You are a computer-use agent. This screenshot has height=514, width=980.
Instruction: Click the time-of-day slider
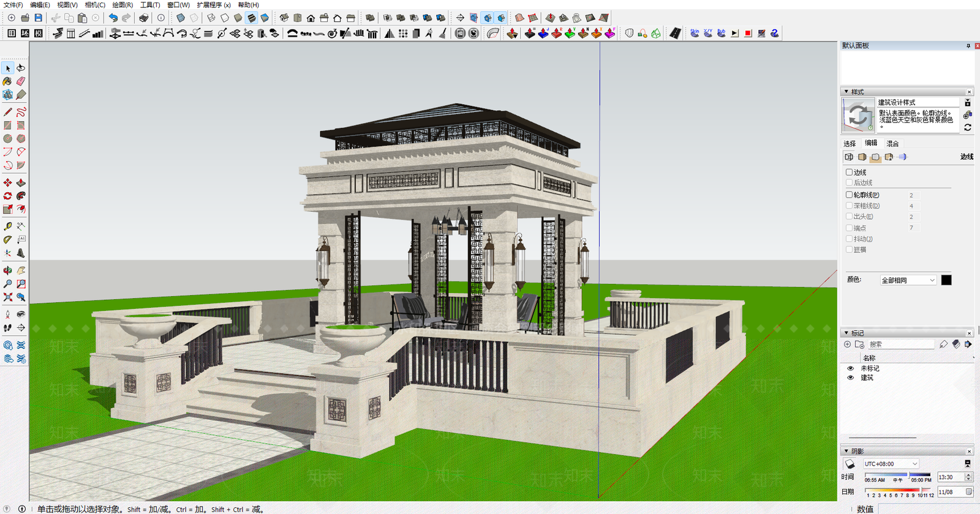(x=897, y=474)
